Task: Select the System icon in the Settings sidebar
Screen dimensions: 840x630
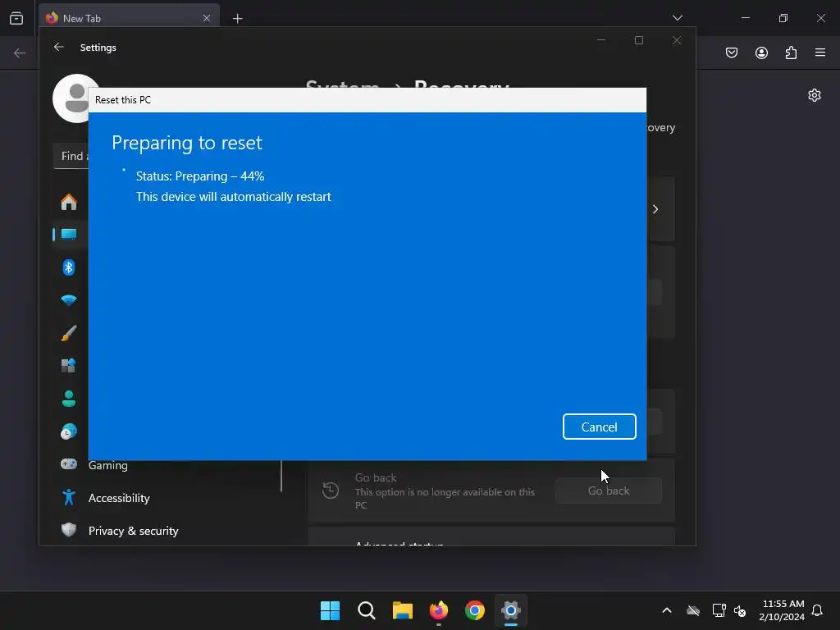Action: point(69,234)
